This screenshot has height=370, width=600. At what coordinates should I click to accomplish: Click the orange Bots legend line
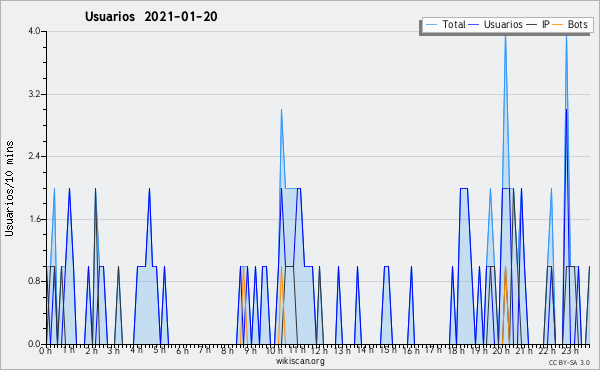(x=558, y=24)
